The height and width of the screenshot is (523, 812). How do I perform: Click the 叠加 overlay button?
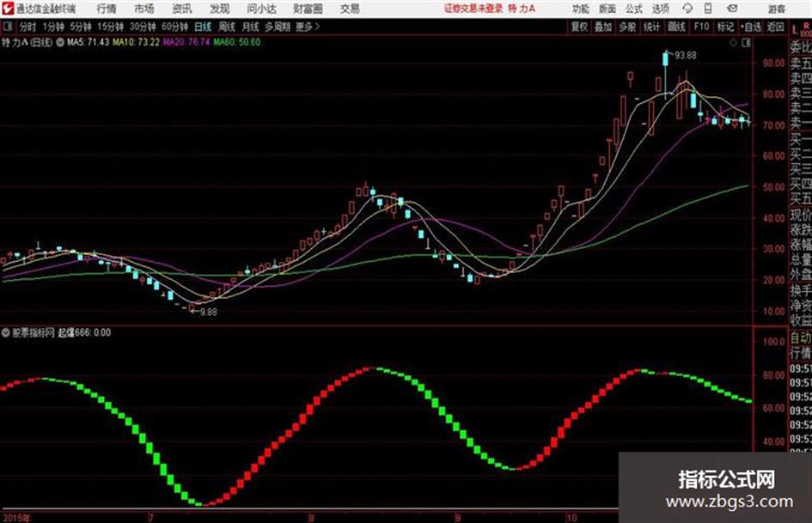tap(603, 27)
